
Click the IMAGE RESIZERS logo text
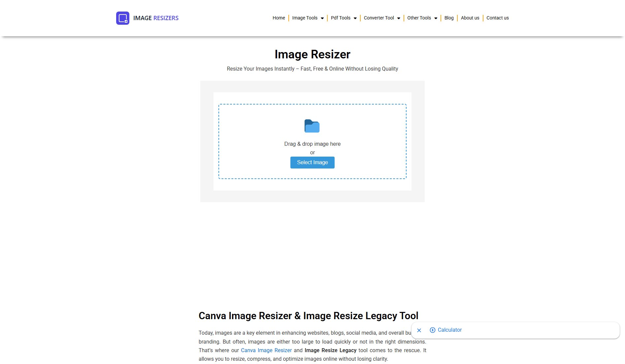point(156,18)
